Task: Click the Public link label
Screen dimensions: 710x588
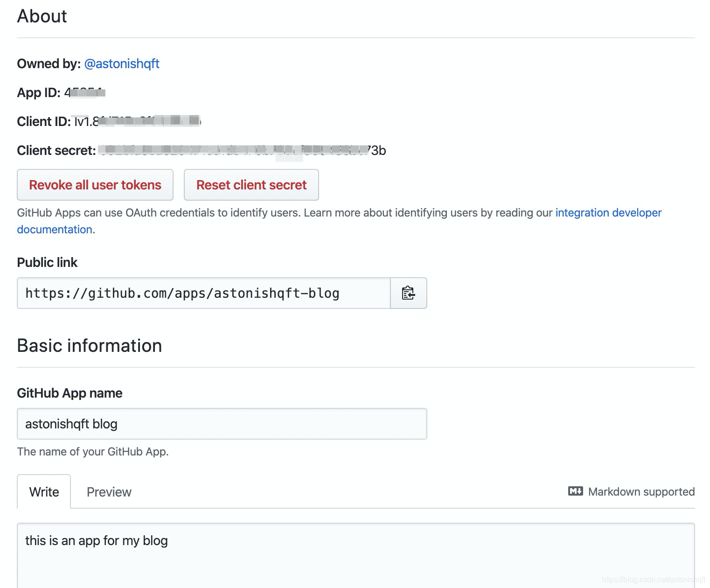Action: [47, 262]
